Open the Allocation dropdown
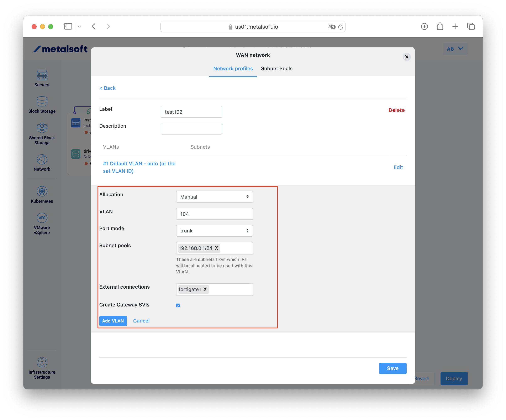This screenshot has width=506, height=420. pyautogui.click(x=214, y=197)
